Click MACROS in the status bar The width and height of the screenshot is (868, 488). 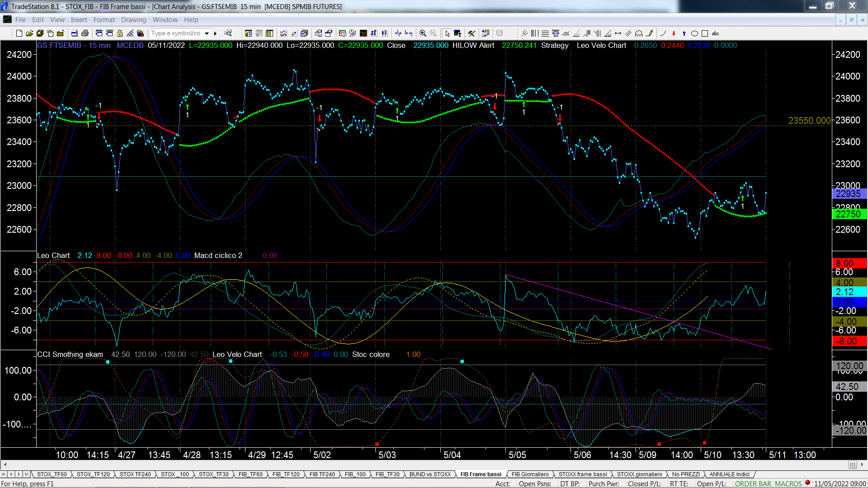click(788, 484)
